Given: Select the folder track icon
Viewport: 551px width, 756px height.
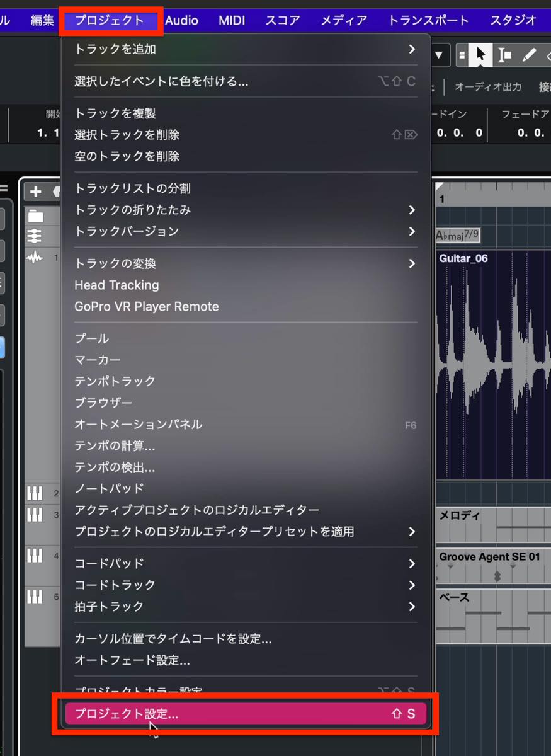Looking at the screenshot, I should click(35, 217).
